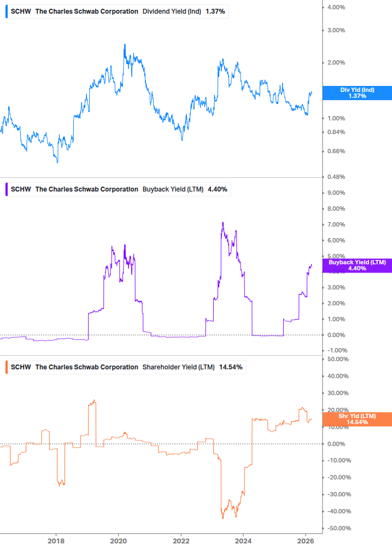The image size is (392, 550).
Task: Select the orange Shr Yld 14.54% value tag
Action: coord(357,419)
